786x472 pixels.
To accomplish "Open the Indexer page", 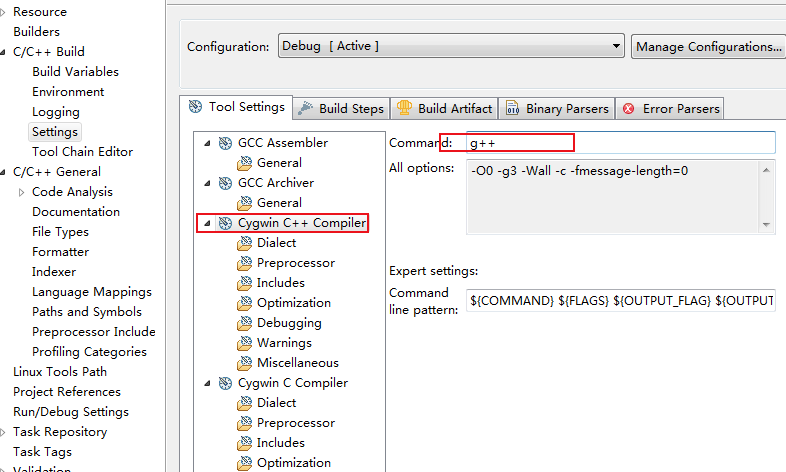I will click(54, 272).
